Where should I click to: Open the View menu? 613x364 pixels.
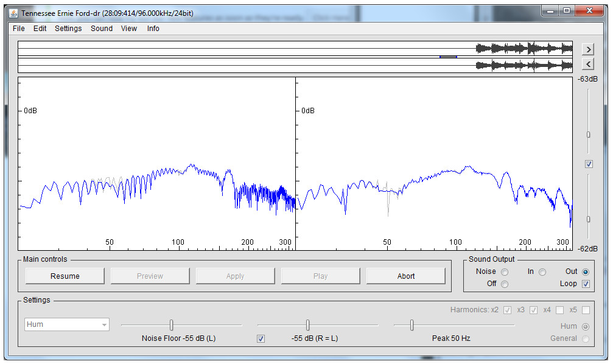129,29
